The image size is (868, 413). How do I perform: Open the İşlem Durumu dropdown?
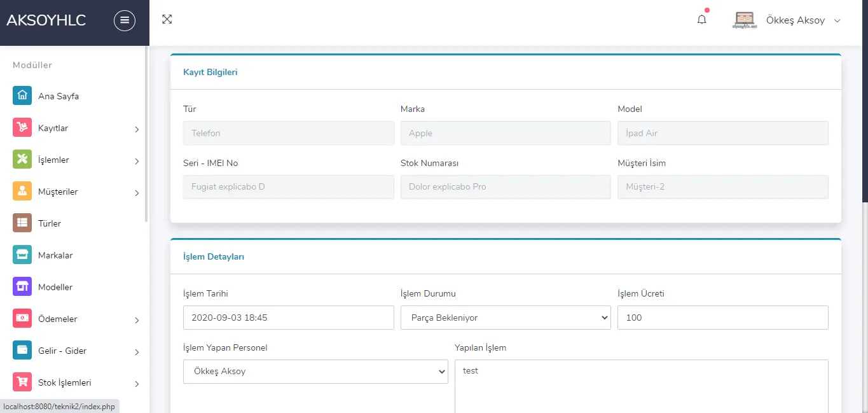(x=506, y=318)
